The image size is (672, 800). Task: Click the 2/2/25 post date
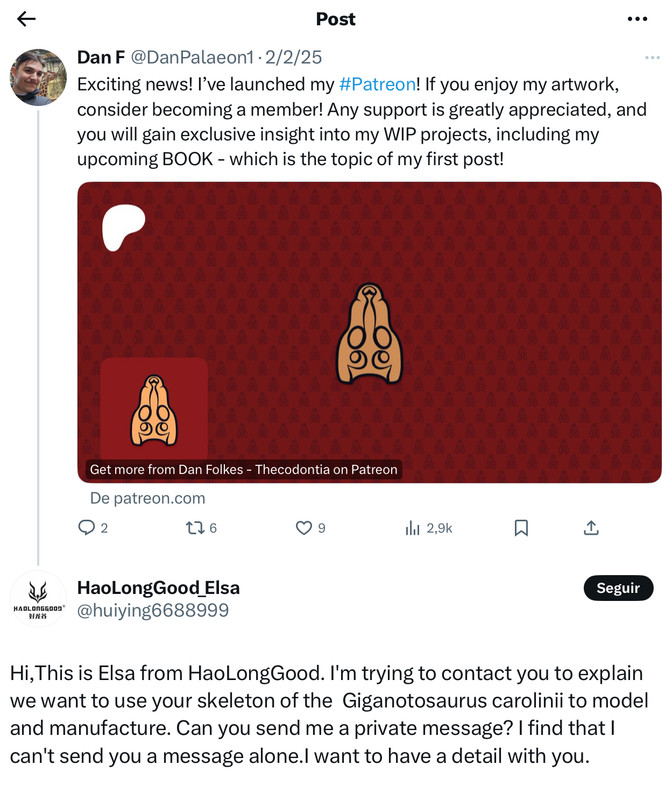293,57
